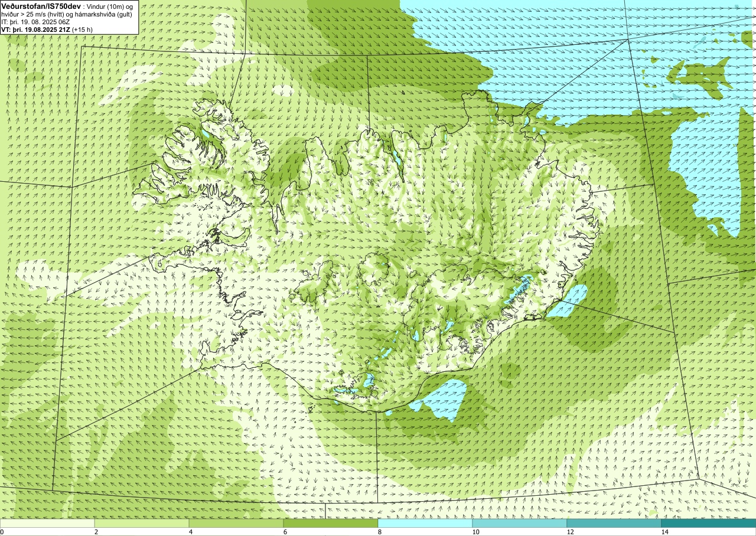Viewport: 756px width, 536px height.
Task: Click the 8–10 m/s light cyan legend swatch
Action: point(425,523)
